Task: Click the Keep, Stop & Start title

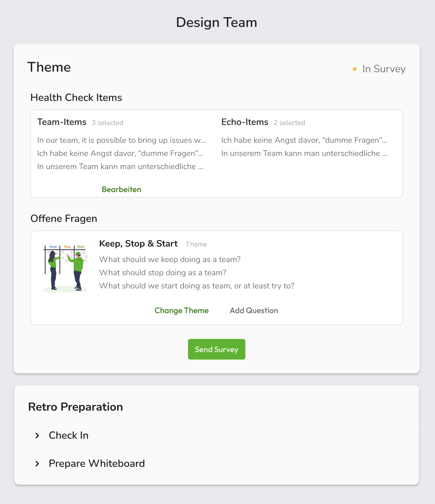Action: click(x=138, y=244)
